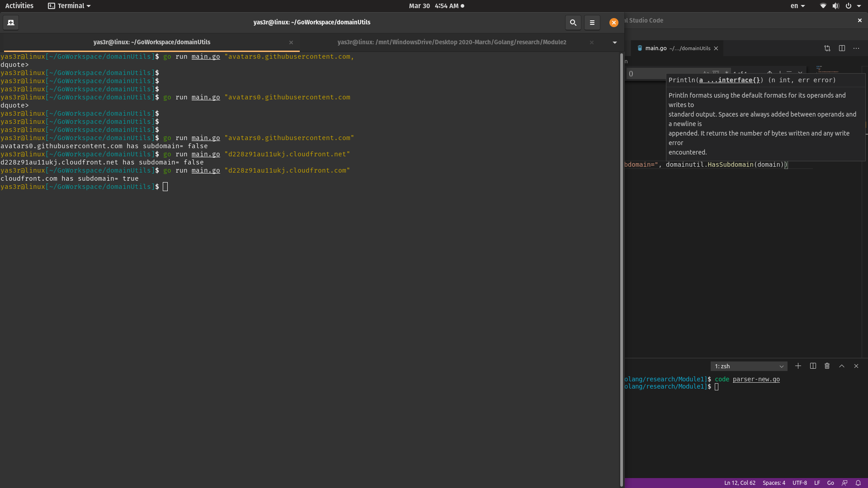This screenshot has height=488, width=868.
Task: Toggle Match Whole Word in the find widget
Action: coord(716,73)
